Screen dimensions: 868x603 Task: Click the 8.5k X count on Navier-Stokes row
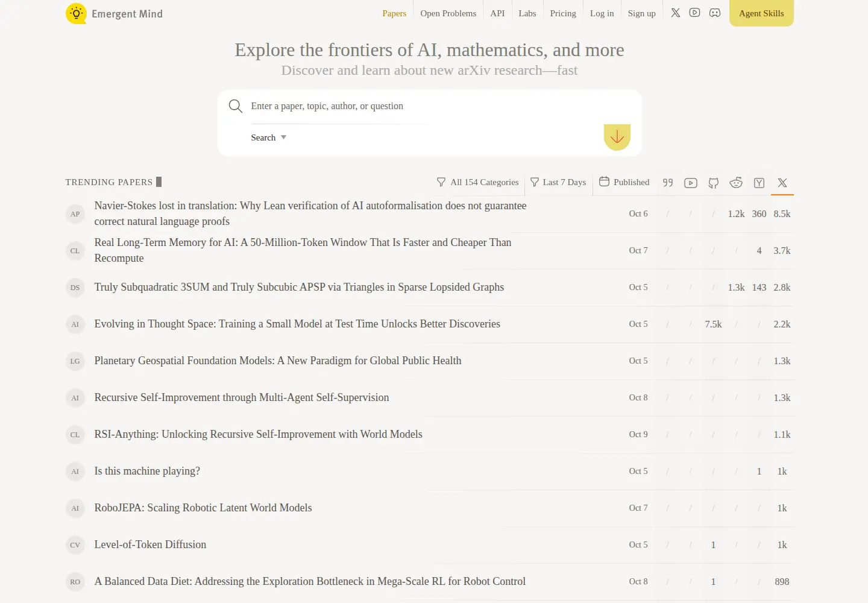pyautogui.click(x=782, y=214)
